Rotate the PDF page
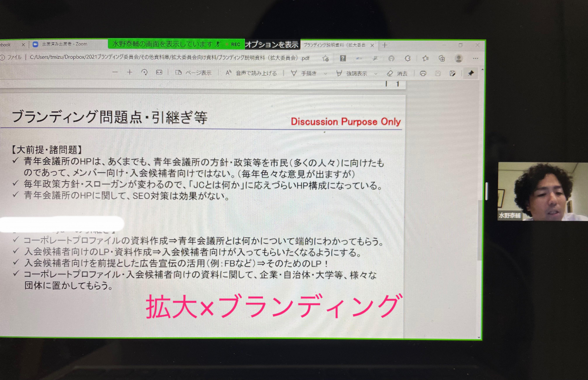This screenshot has width=588, height=380. pyautogui.click(x=144, y=72)
